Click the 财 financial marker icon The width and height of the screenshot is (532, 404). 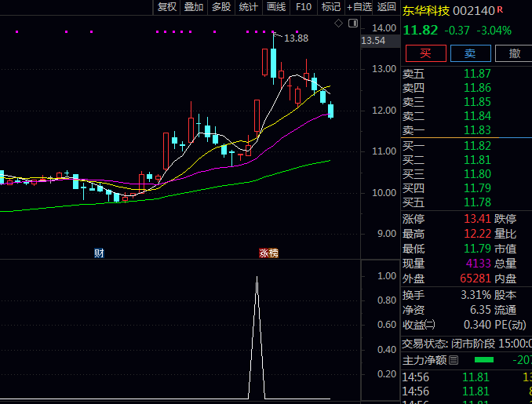pos(99,253)
